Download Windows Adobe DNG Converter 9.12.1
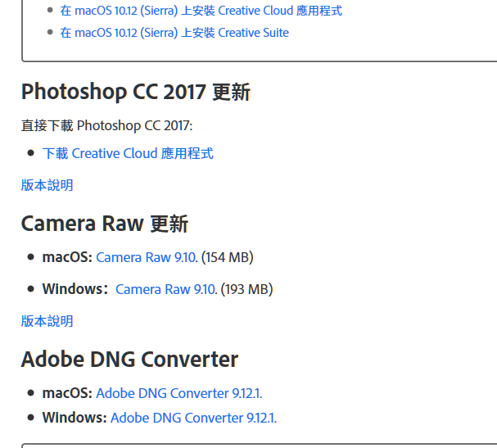 pos(194,418)
